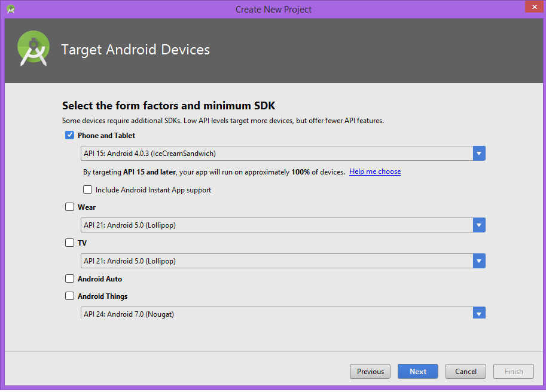Viewport: 546px width, 392px height.
Task: Click the Android mascot icon in header
Action: point(33,48)
